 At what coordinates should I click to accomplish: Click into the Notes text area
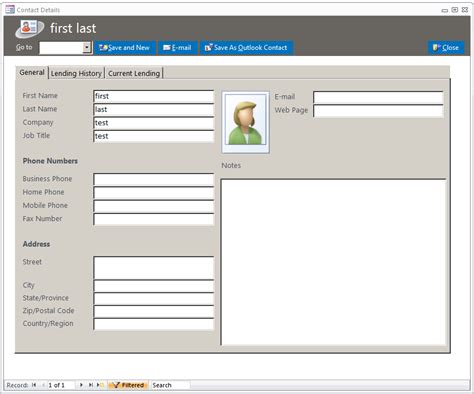(x=333, y=262)
